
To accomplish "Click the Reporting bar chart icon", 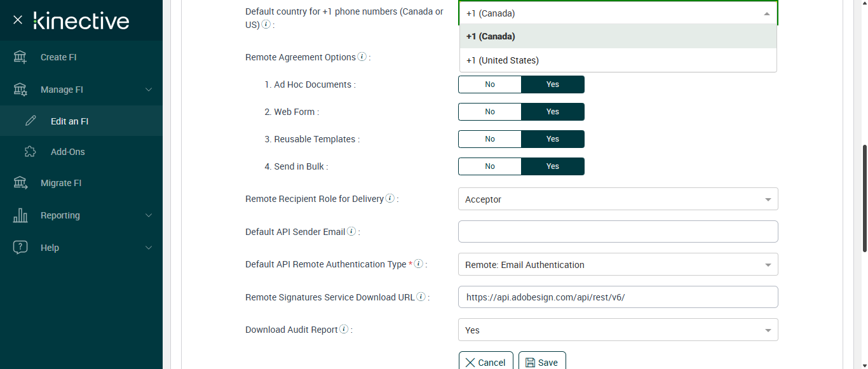I will 20,215.
